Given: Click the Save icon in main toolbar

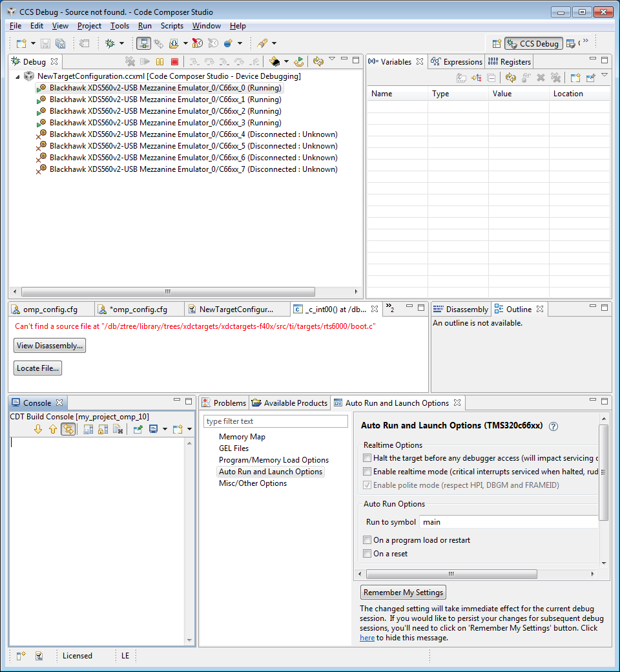Looking at the screenshot, I should 45,43.
